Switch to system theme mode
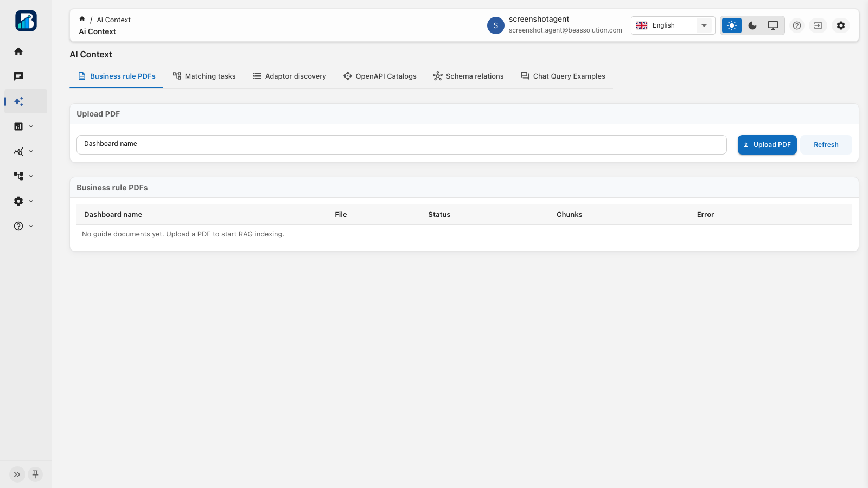 [x=773, y=25]
